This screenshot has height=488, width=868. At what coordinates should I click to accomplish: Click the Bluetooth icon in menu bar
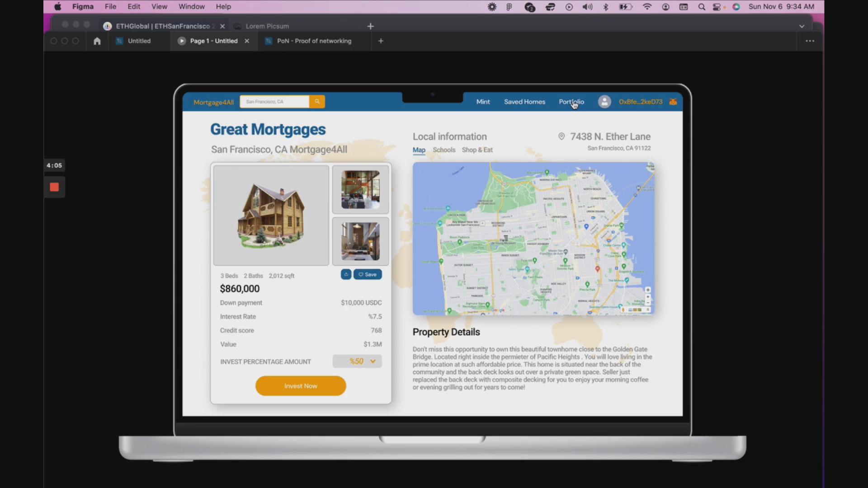pos(606,7)
